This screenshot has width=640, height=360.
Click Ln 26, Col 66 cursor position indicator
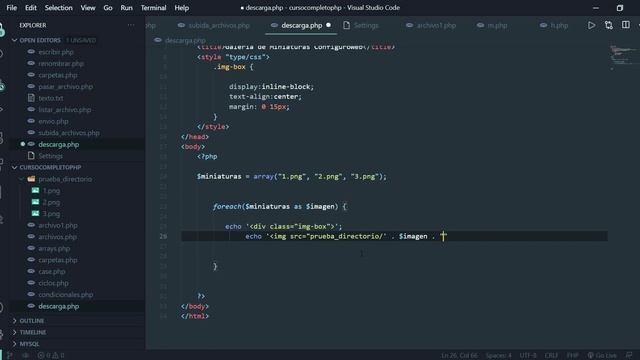click(459, 356)
